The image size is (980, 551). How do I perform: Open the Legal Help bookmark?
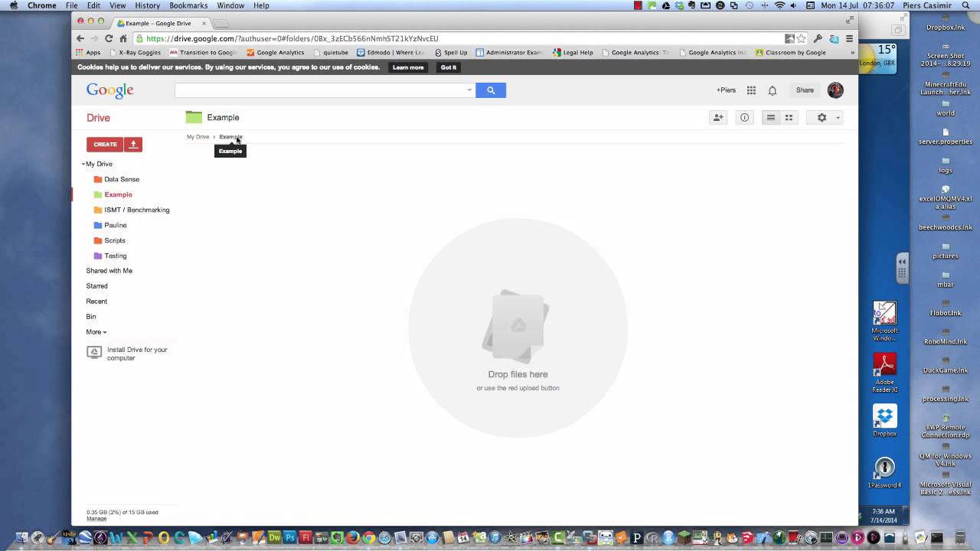573,53
